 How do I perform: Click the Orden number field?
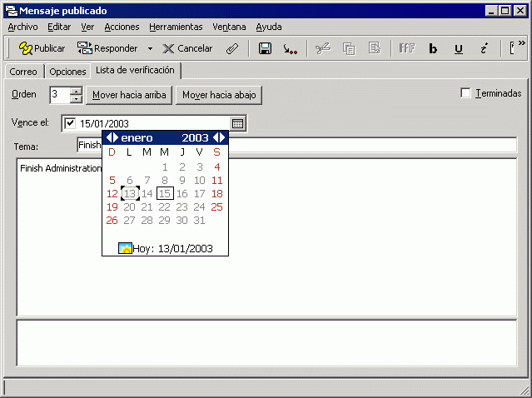tap(60, 95)
